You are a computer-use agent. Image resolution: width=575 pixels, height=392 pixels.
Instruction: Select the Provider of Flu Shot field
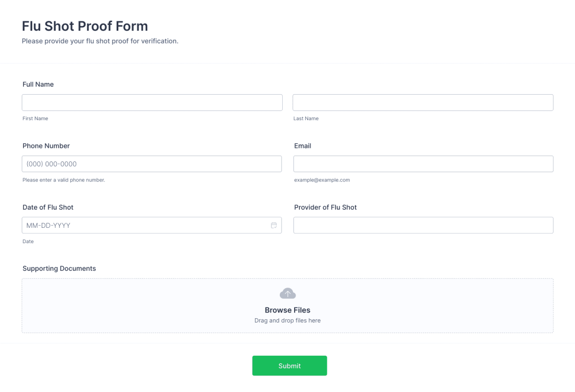tap(423, 225)
